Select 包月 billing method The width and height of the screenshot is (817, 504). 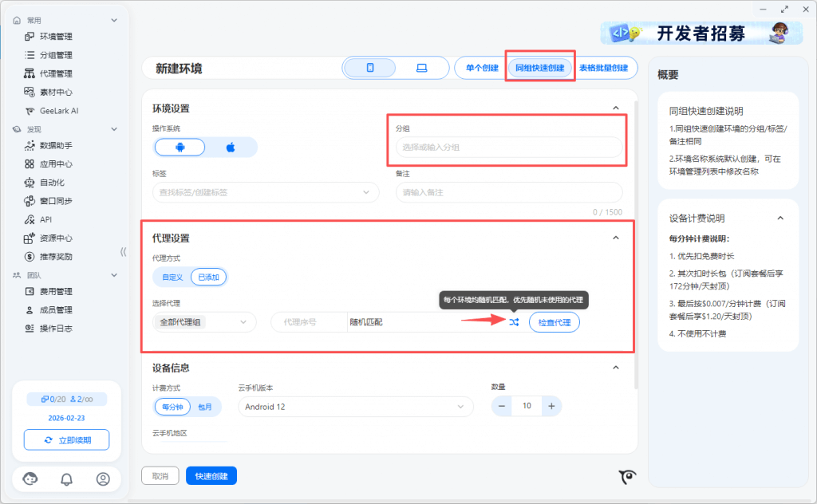pos(205,407)
